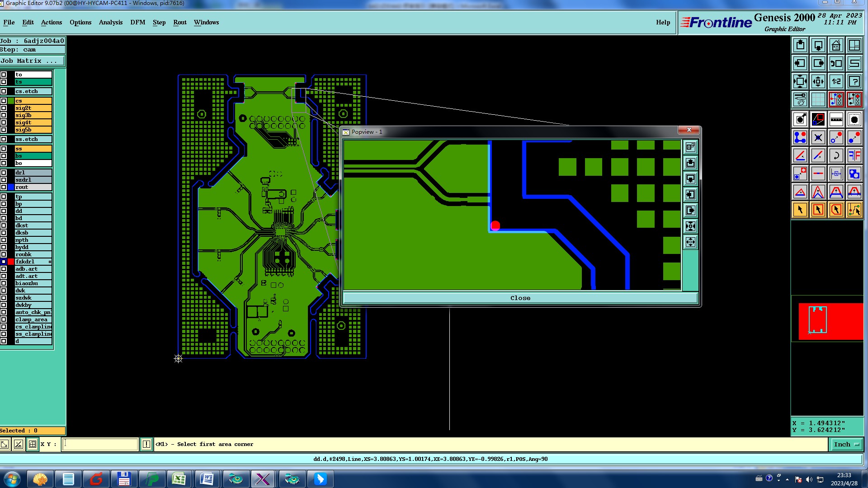Open the Inch units dropdown
The image size is (868, 488).
pyautogui.click(x=846, y=445)
